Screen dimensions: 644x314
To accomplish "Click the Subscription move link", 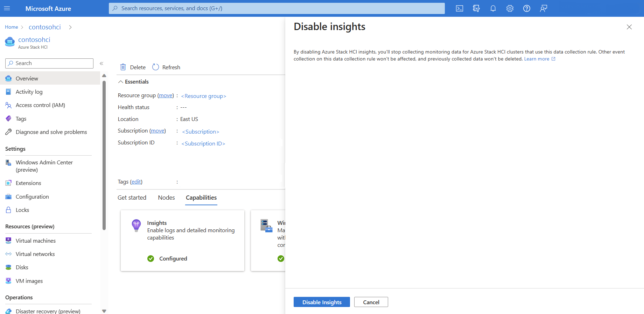I will [157, 131].
